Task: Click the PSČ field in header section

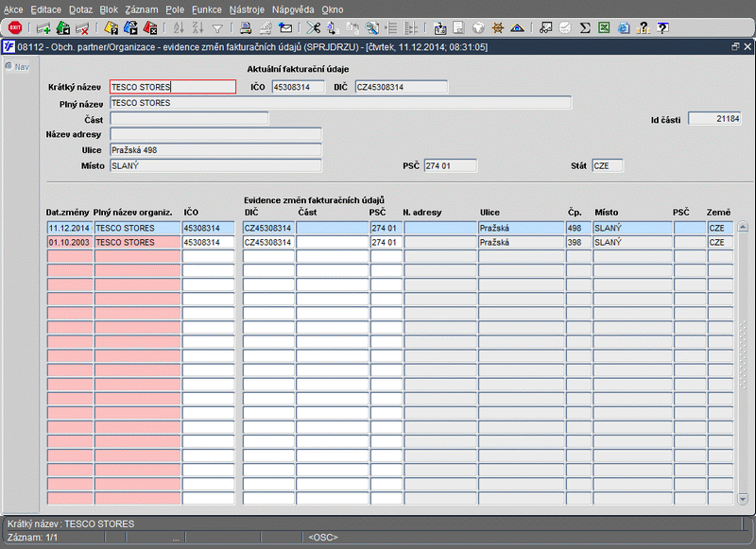Action: 451,165
